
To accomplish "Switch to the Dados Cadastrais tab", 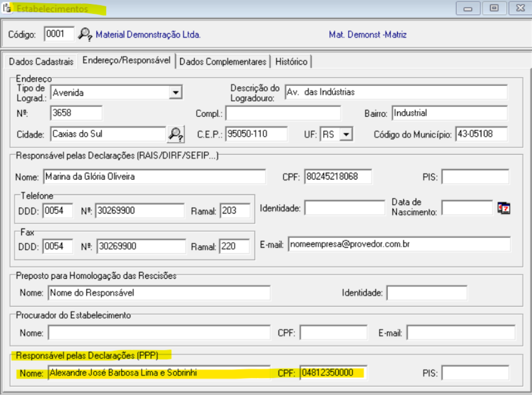I will click(x=41, y=61).
